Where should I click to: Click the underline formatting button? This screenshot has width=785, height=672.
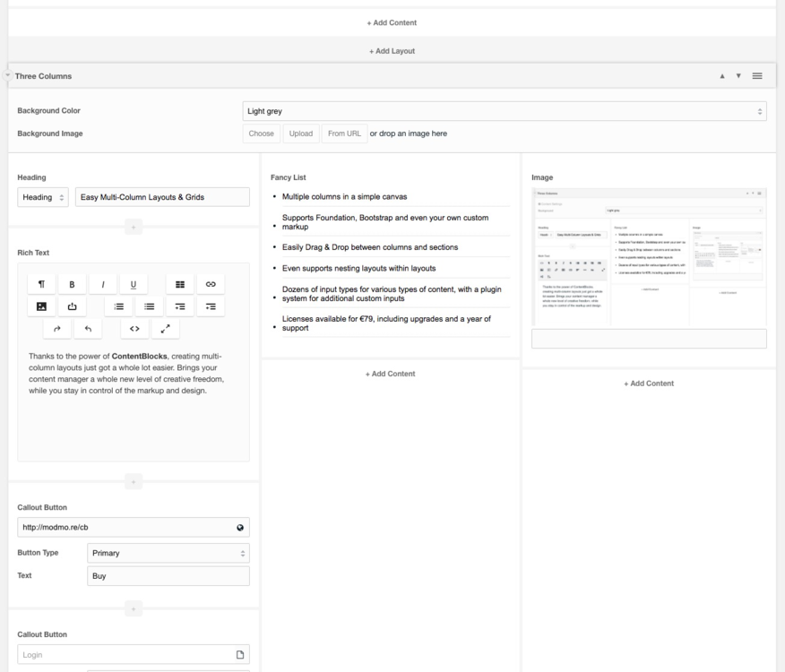pos(134,284)
